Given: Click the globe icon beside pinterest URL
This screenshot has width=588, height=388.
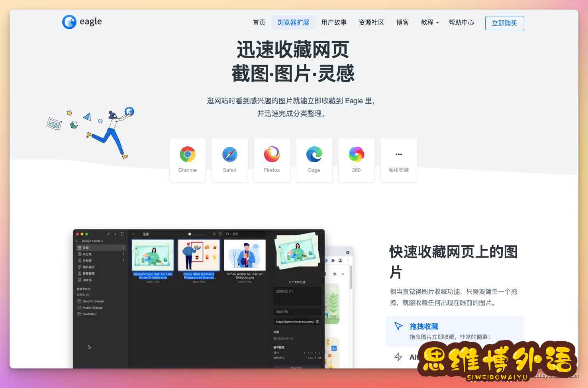Looking at the screenshot, I should [x=318, y=321].
